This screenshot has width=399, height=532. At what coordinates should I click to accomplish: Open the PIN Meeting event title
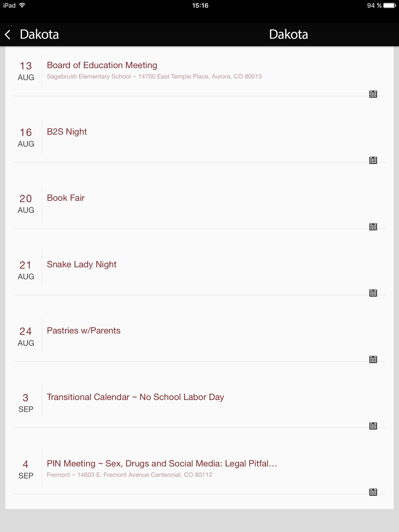(162, 463)
